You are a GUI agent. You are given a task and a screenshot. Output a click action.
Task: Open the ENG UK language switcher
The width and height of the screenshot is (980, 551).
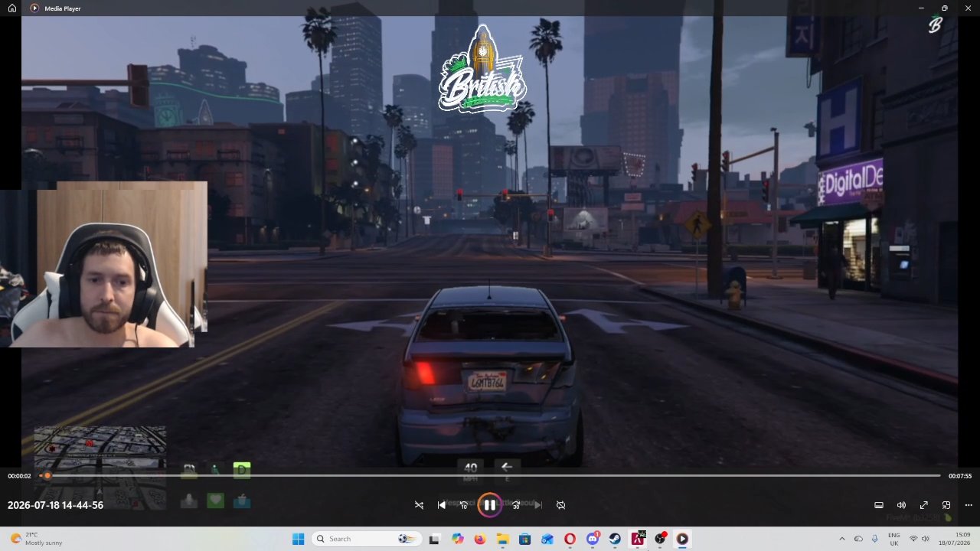tap(893, 539)
